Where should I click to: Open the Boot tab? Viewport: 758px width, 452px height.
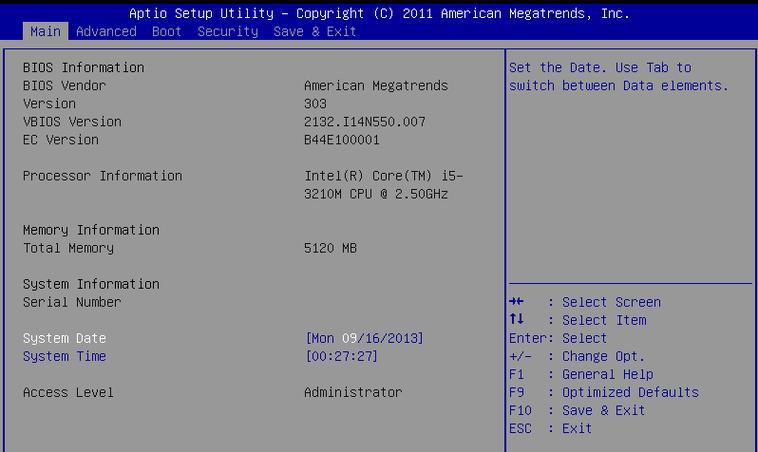click(167, 31)
